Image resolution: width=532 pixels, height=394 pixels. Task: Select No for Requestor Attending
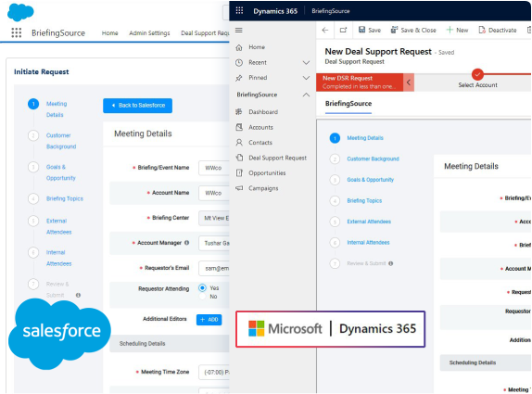point(203,297)
